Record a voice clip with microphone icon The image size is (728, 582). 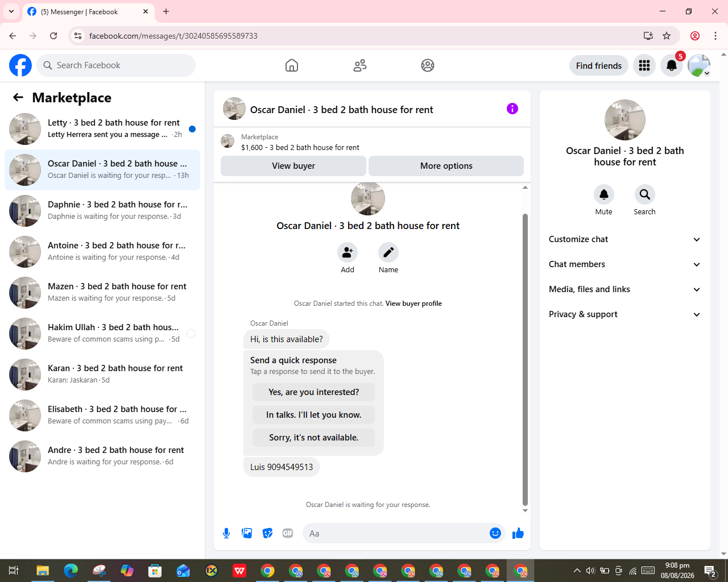pos(226,533)
